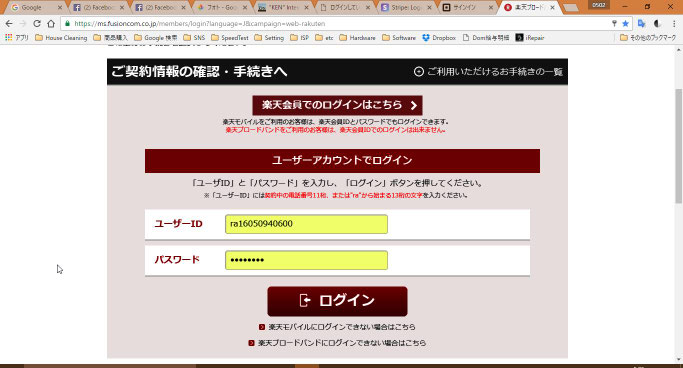Viewport: 683px width, 368px height.
Task: Open the Google 検索 bookmark folder
Action: [x=156, y=38]
